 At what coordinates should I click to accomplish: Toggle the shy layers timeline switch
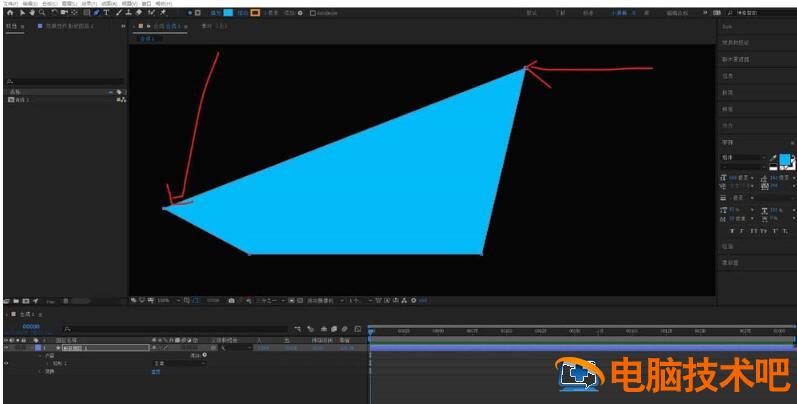pyautogui.click(x=323, y=329)
